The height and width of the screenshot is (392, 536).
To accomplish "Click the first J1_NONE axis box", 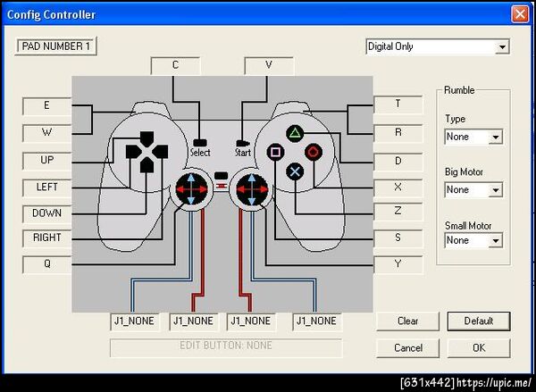I will point(135,321).
